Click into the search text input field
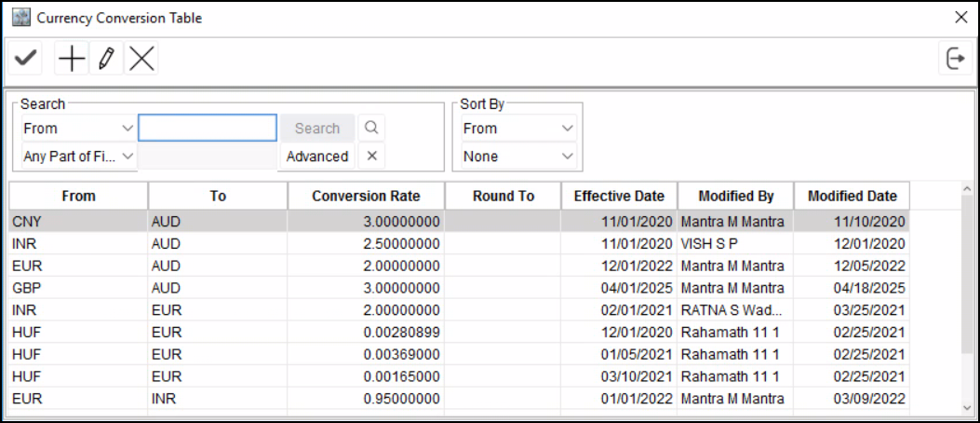 tap(208, 128)
